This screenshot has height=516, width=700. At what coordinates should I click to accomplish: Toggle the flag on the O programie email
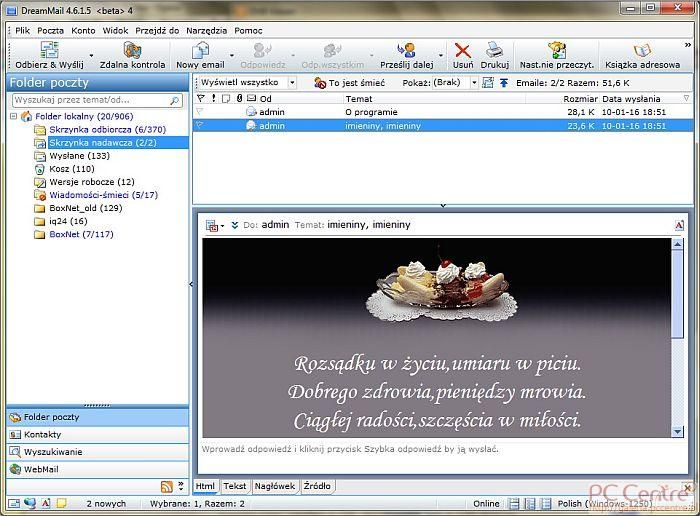click(200, 112)
